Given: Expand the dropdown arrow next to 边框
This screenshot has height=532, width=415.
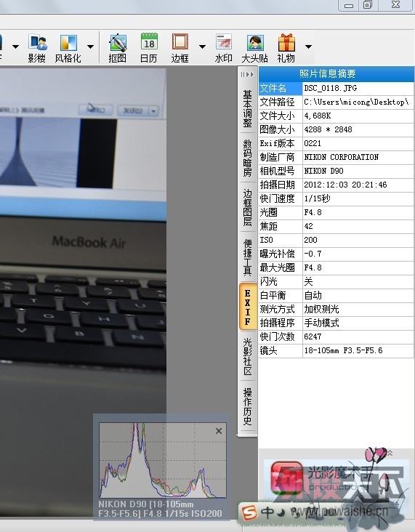Looking at the screenshot, I should 202,46.
